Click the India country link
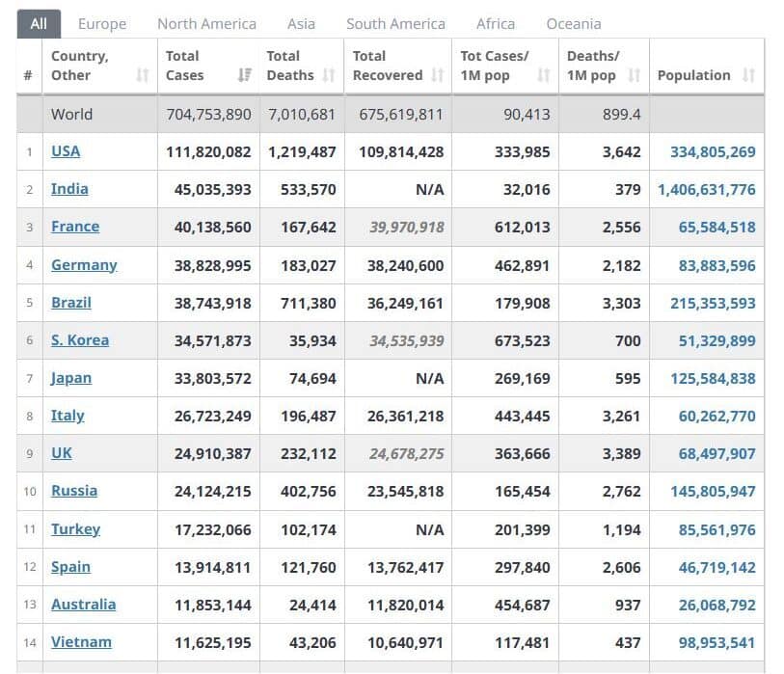 click(x=69, y=189)
